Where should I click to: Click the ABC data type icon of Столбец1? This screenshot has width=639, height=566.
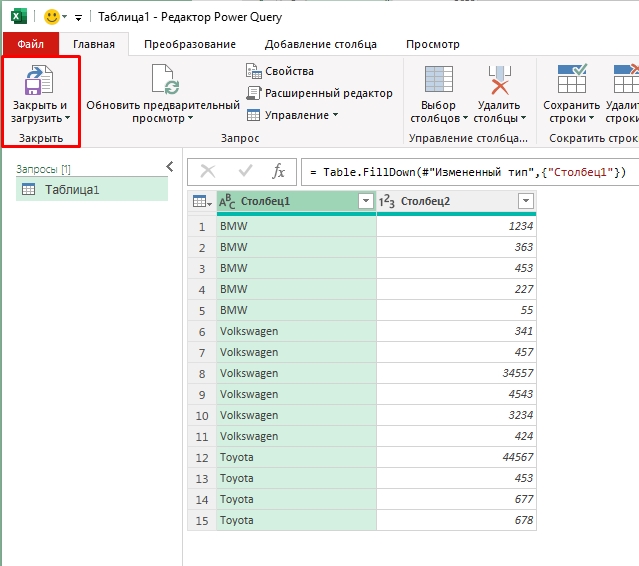(227, 201)
